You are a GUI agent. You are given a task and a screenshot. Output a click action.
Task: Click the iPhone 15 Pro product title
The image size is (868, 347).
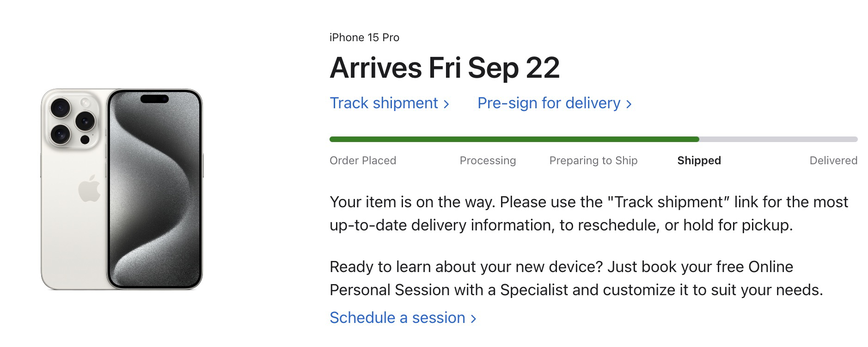click(x=364, y=37)
